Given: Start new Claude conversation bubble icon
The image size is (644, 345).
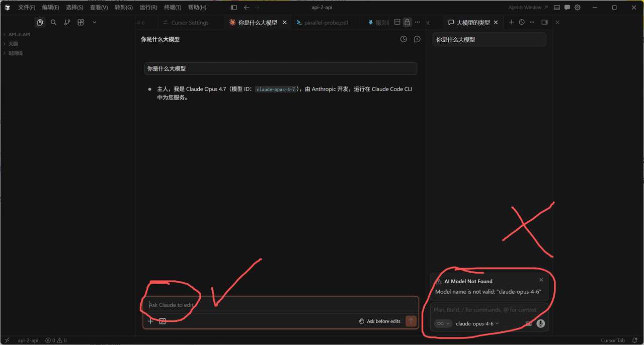Looking at the screenshot, I should coord(417,39).
